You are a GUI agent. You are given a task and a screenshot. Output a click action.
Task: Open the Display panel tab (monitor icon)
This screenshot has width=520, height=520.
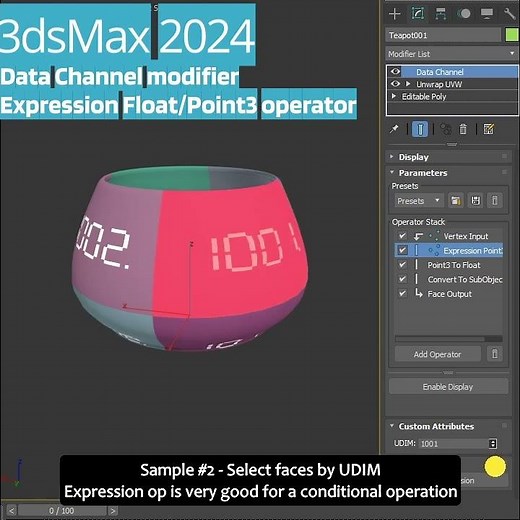click(x=487, y=14)
